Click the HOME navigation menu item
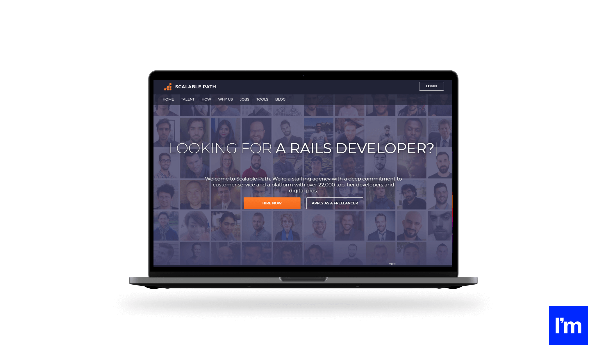Screen dimensions: 607x364 coord(168,99)
